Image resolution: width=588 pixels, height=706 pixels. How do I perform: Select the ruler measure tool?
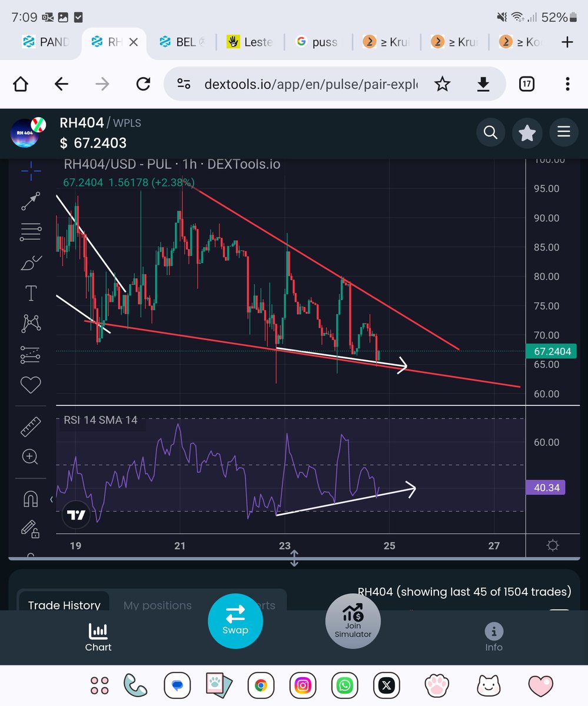tap(31, 427)
